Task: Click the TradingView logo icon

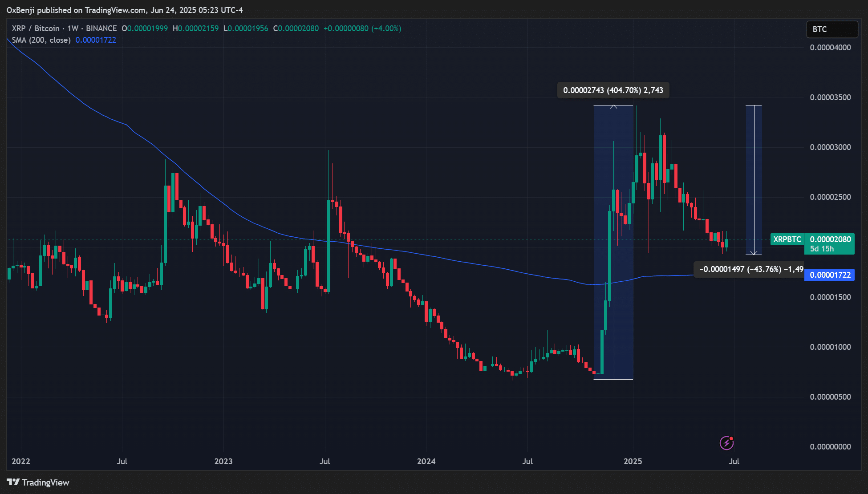Action: point(13,482)
